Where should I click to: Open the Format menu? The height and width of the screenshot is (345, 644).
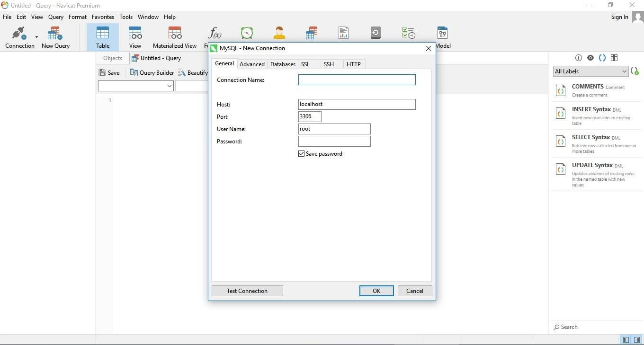pos(78,17)
